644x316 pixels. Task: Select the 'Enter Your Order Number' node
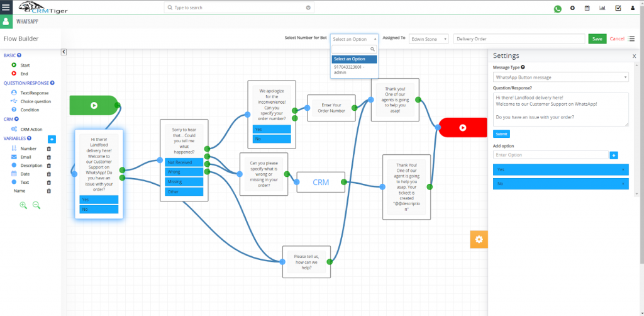pos(331,108)
